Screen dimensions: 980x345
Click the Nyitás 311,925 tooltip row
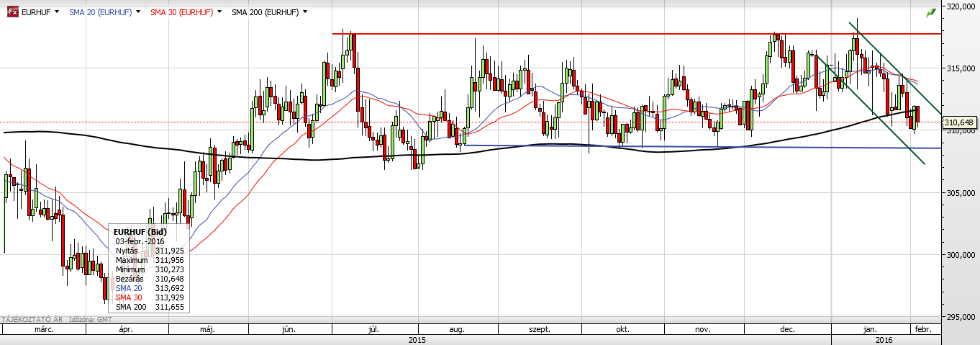149,250
